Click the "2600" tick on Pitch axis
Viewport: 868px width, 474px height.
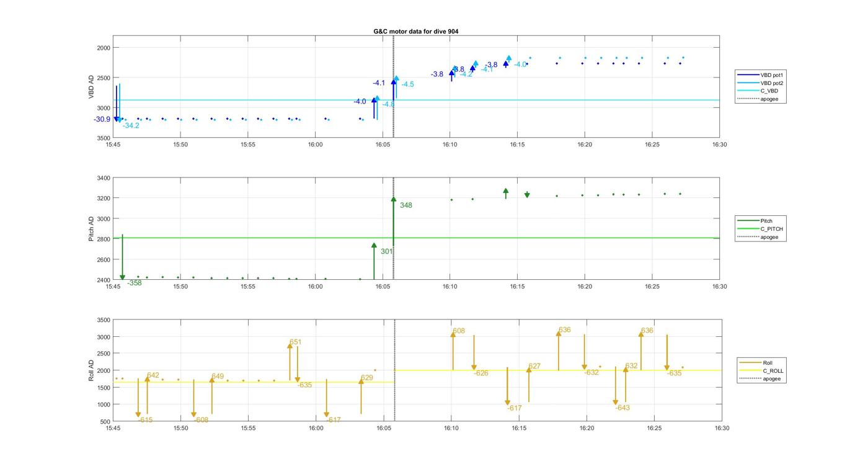[x=103, y=260]
